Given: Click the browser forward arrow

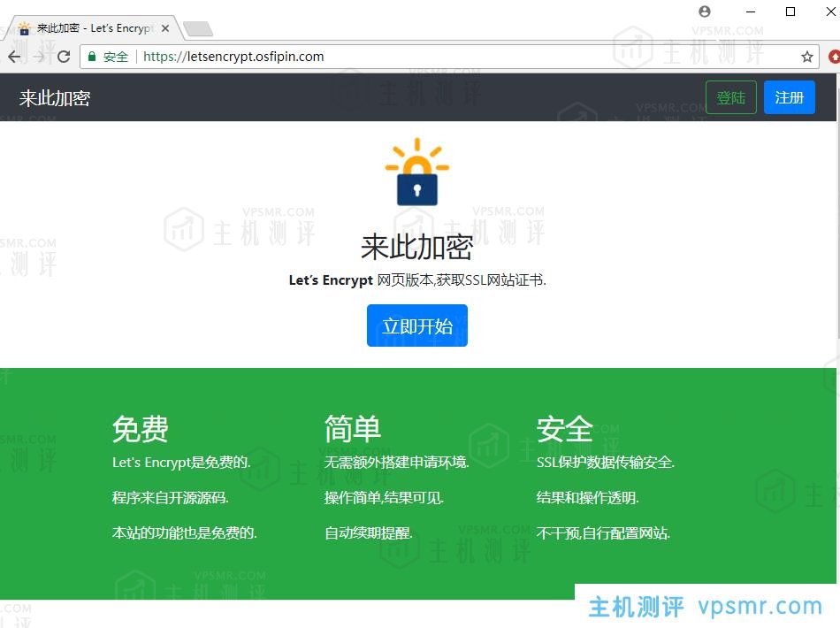Looking at the screenshot, I should [x=39, y=57].
